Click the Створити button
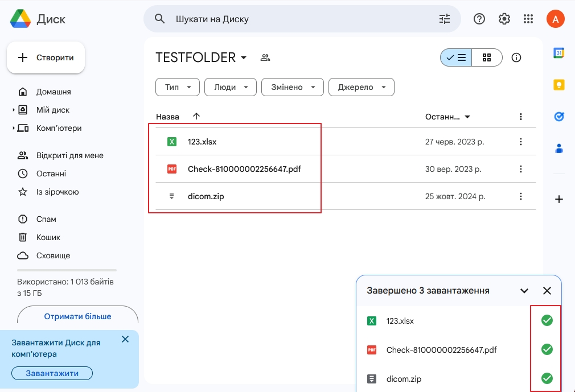The height and width of the screenshot is (392, 575). pos(46,57)
